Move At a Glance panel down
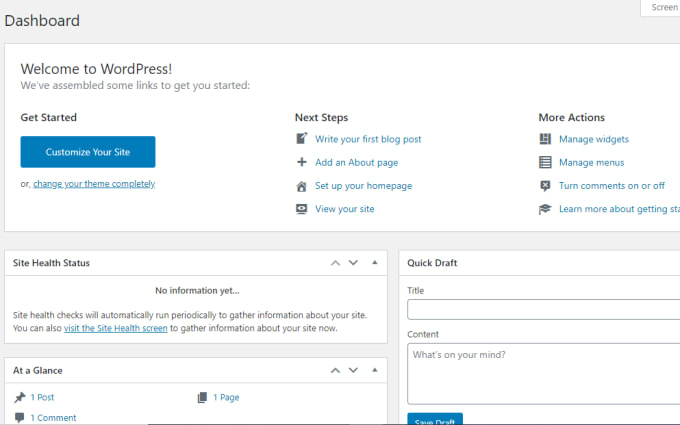Viewport: 680px width, 425px height. [353, 370]
